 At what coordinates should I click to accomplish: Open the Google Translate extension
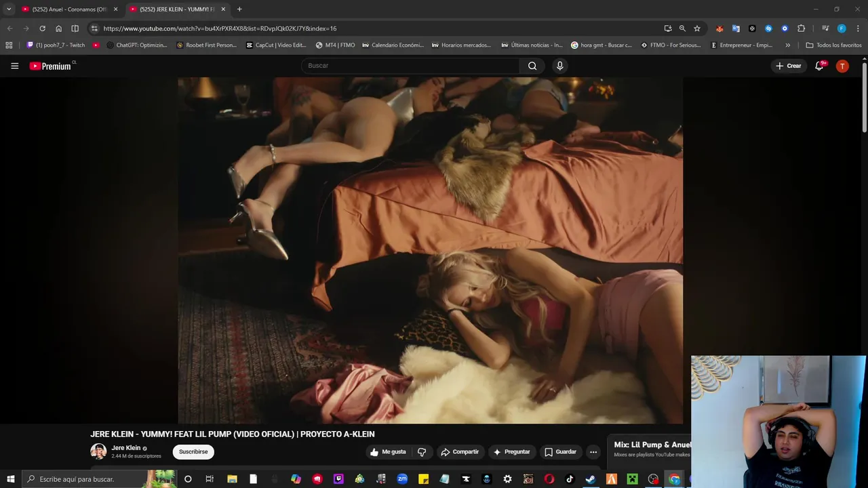(736, 28)
